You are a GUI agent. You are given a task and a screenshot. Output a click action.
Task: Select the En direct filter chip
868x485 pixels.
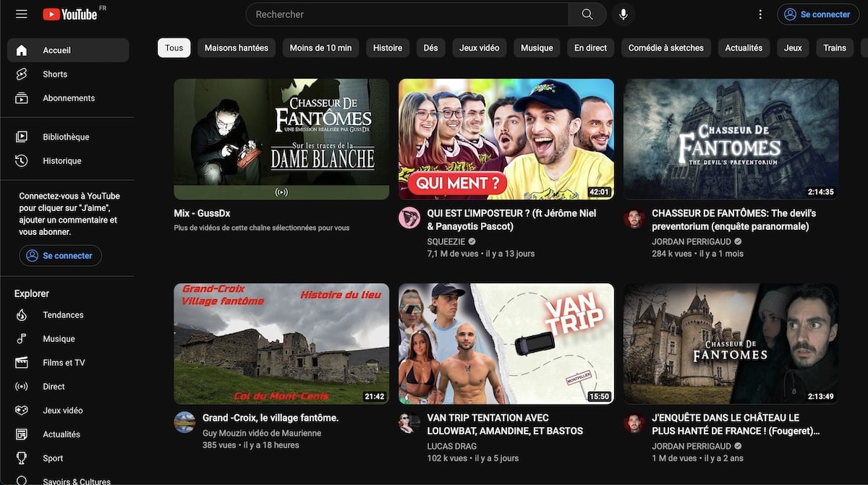pyautogui.click(x=590, y=48)
